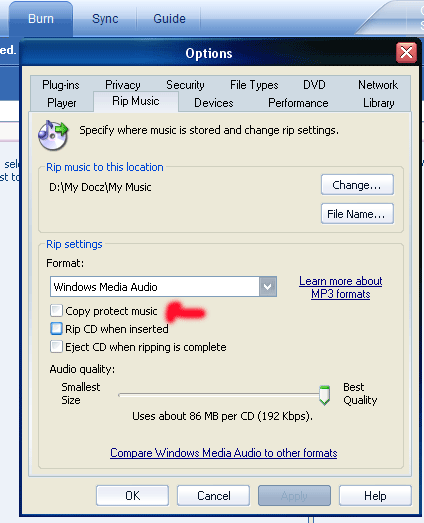Select the Windows Media Audio format box

point(163,287)
